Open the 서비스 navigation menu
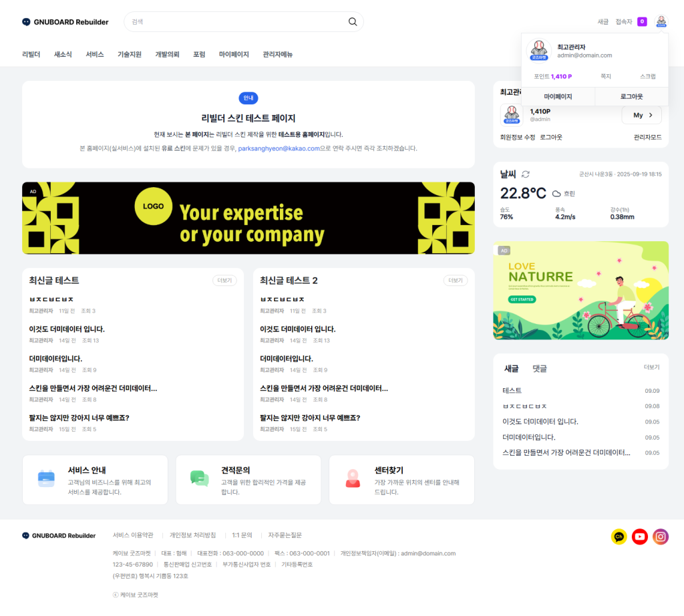The image size is (684, 616). [95, 55]
